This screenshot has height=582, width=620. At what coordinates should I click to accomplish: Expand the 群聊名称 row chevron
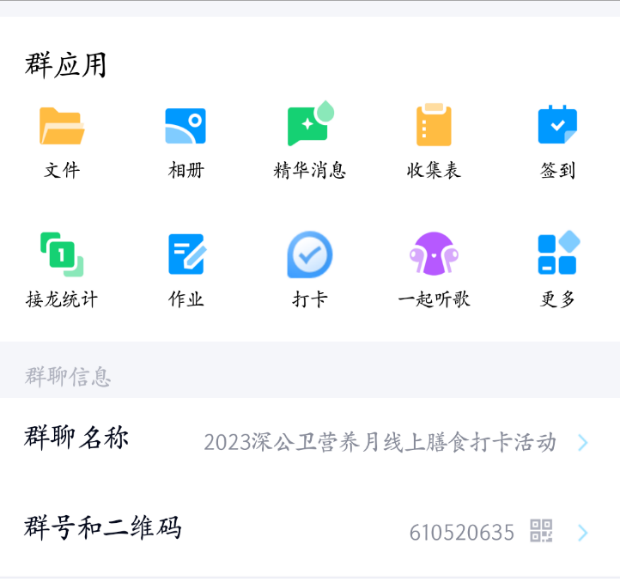click(x=583, y=442)
